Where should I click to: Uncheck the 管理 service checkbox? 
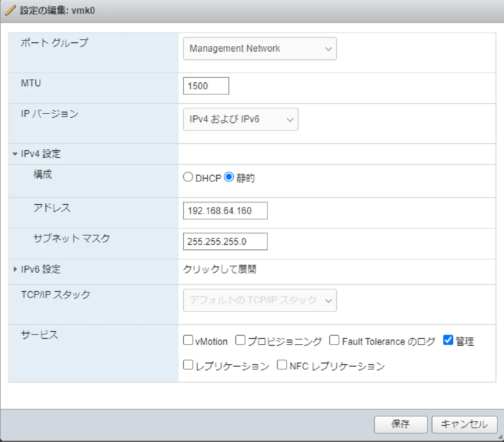[448, 340]
